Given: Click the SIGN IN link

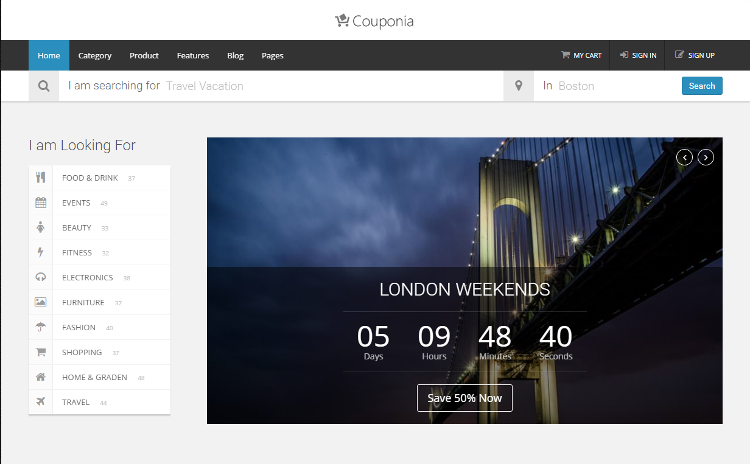Looking at the screenshot, I should [638, 55].
